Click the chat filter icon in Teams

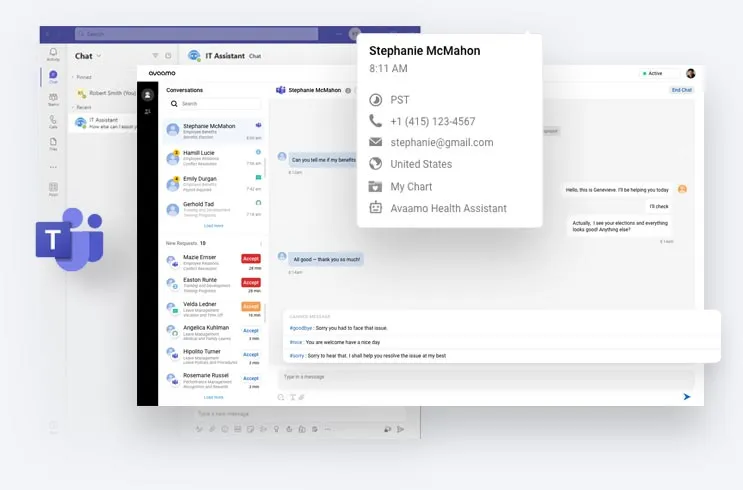tap(155, 56)
